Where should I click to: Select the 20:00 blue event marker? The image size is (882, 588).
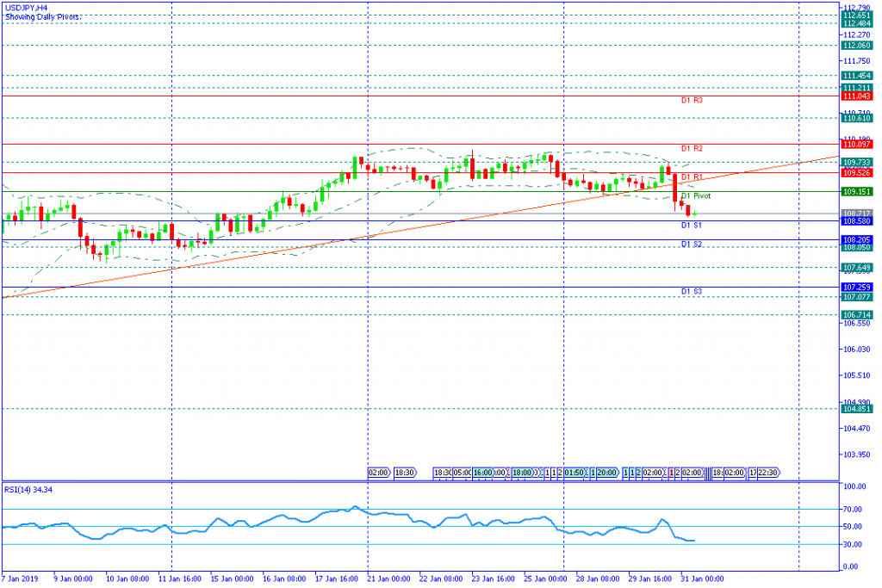tap(607, 473)
